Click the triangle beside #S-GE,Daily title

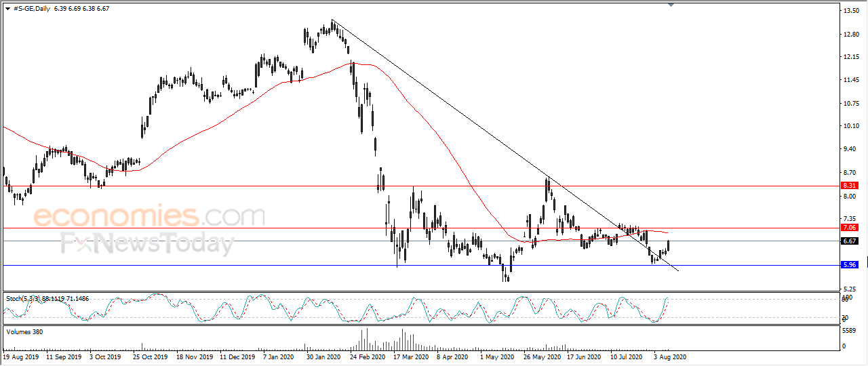[7, 9]
